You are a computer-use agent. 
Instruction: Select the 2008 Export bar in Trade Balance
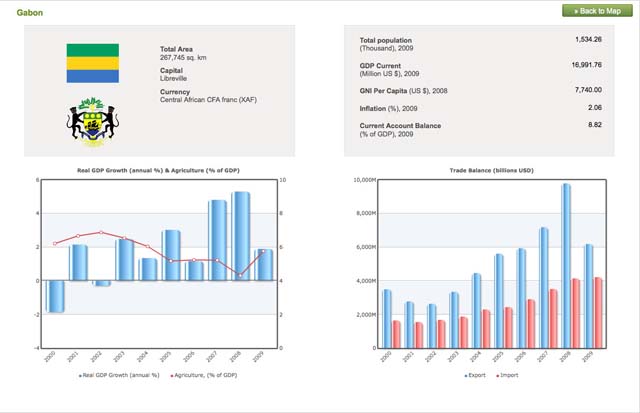pyautogui.click(x=565, y=265)
